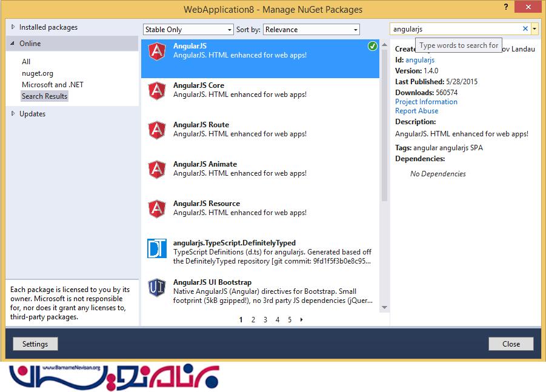Click the green installed checkmark on AngularJS
Image resolution: width=546 pixels, height=392 pixels.
pos(372,47)
